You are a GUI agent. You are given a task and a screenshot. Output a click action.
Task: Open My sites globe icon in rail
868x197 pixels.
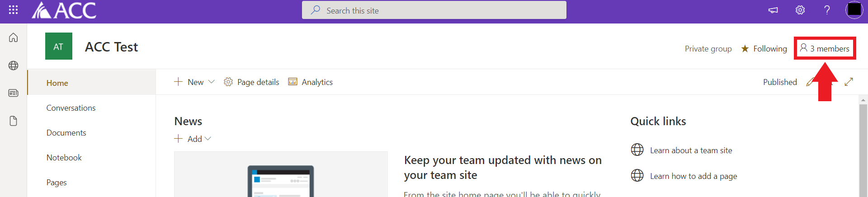[x=14, y=66]
